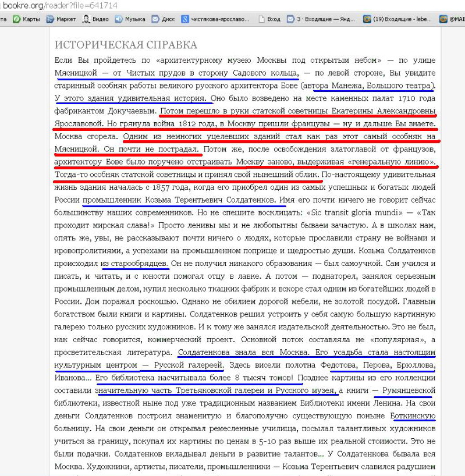Click the phrase «генеральную линию»
Viewport: 465px width, 476px height.
[392, 162]
